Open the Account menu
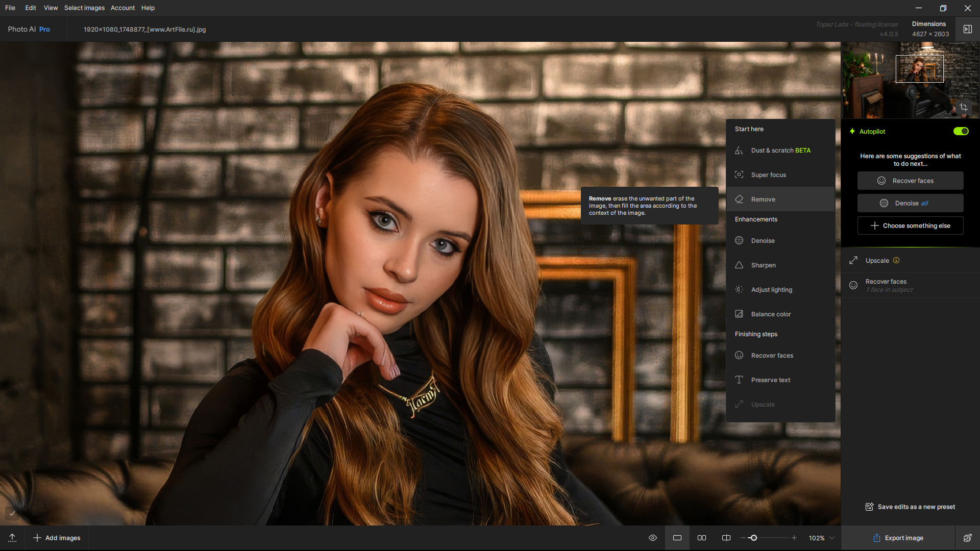 click(122, 8)
